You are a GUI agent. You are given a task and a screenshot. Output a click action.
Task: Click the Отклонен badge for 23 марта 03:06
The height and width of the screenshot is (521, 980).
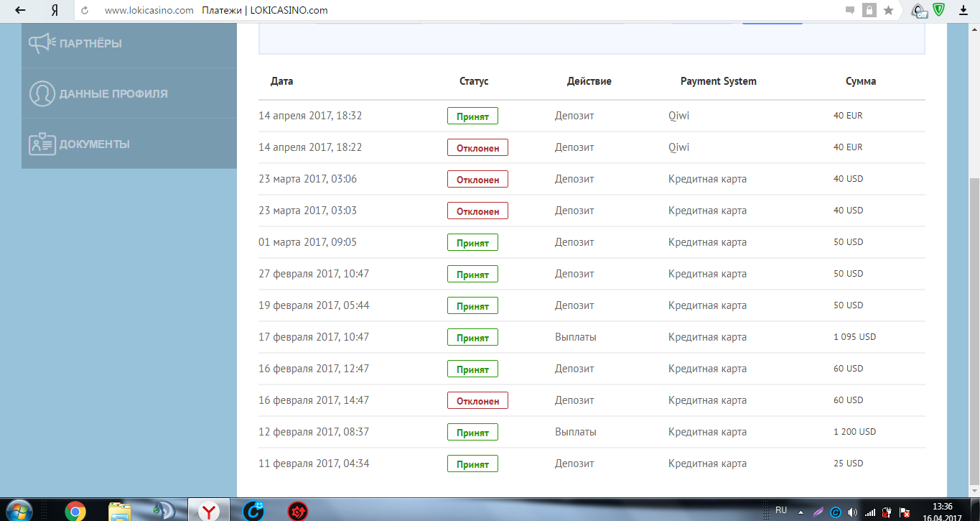[x=477, y=179]
